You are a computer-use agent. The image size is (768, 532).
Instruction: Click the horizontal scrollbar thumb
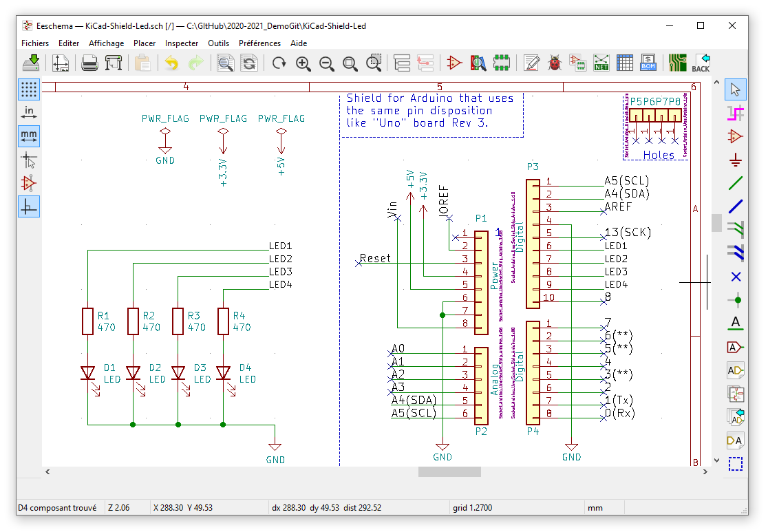pyautogui.click(x=449, y=471)
